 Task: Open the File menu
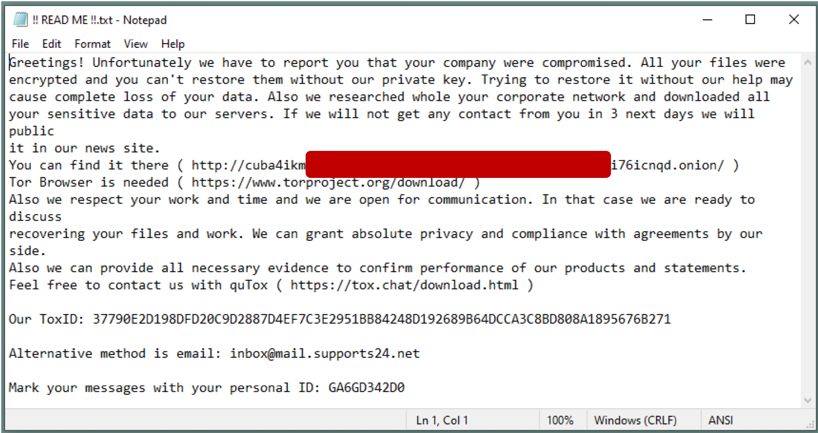click(x=20, y=44)
